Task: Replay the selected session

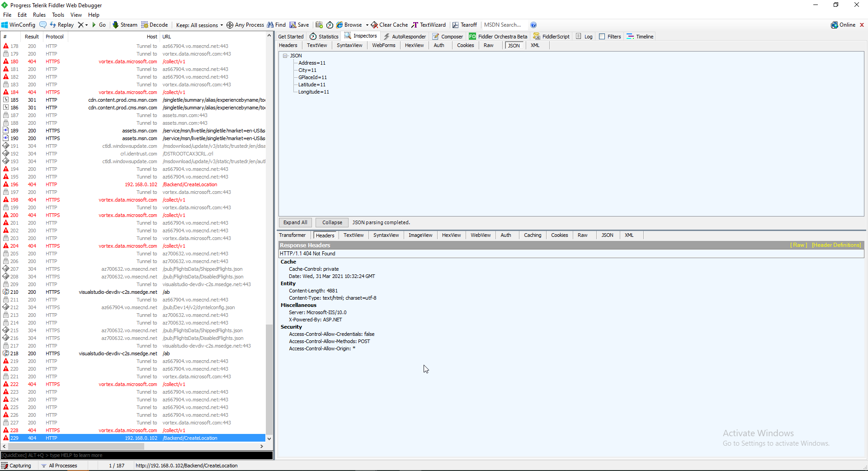Action: point(61,25)
